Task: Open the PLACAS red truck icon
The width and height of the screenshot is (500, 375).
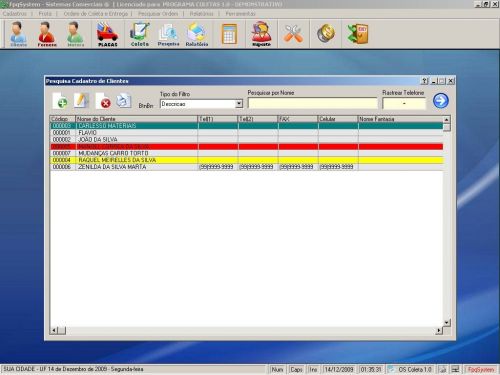Action: (107, 34)
